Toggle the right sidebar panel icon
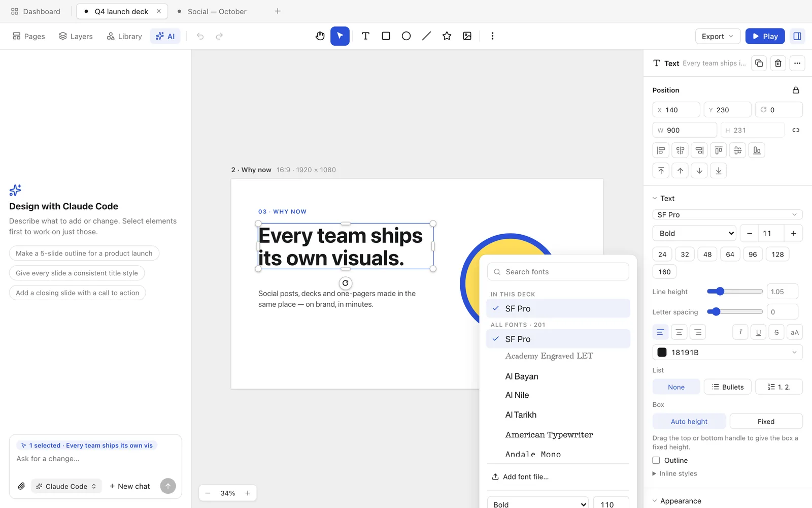Viewport: 812px width, 508px height. tap(797, 36)
